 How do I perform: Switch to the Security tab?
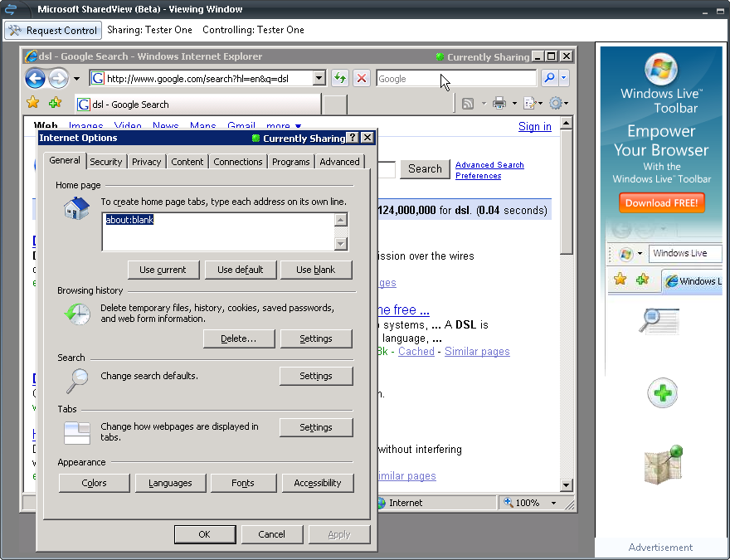coord(105,162)
